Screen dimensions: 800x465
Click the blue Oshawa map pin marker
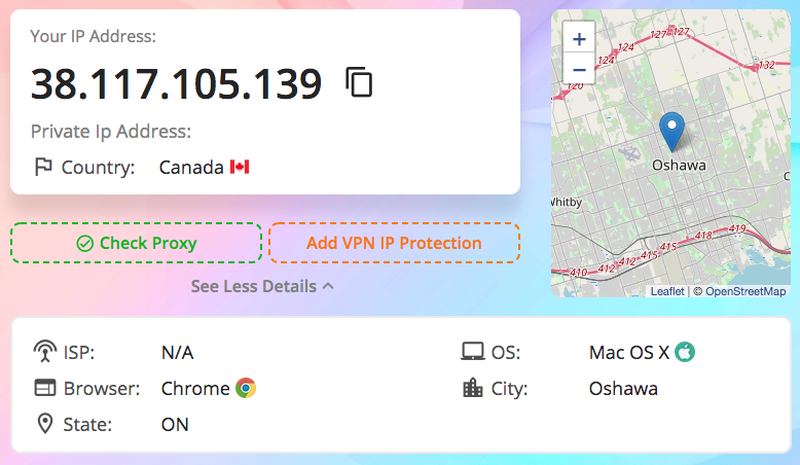672,132
